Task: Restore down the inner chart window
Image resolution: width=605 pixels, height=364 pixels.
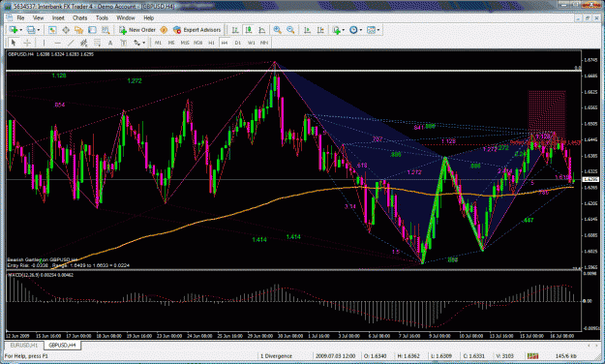Action: point(587,17)
